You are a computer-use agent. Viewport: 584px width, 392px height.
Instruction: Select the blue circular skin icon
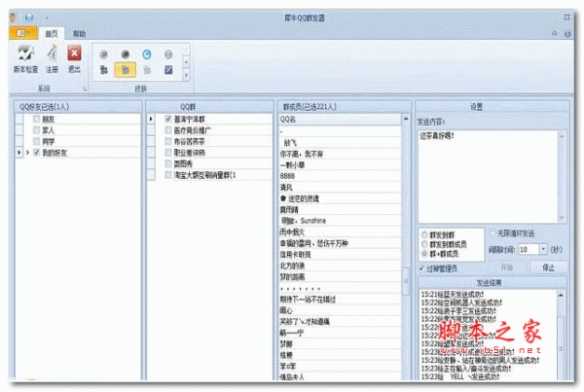click(147, 54)
